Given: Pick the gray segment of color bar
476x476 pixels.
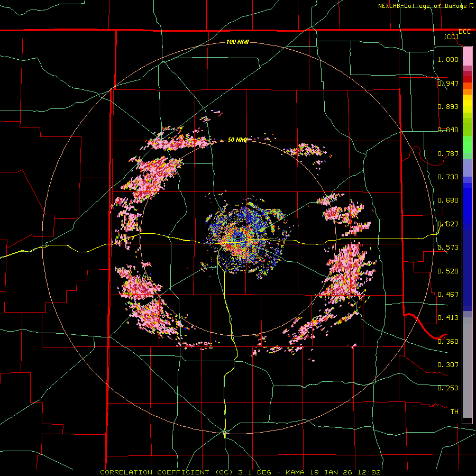Looking at the screenshot, I should pos(467,368).
